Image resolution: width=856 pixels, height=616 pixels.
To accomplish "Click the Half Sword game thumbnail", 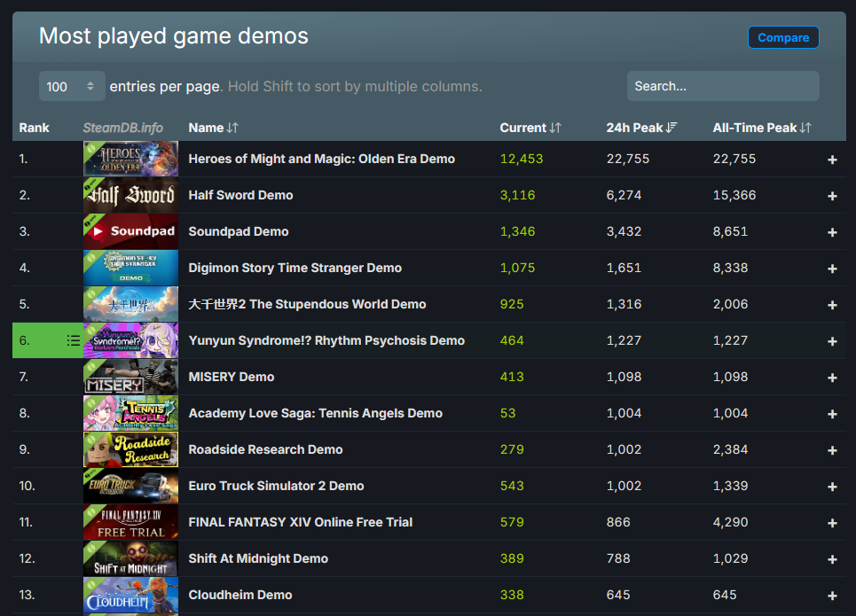I will [130, 195].
